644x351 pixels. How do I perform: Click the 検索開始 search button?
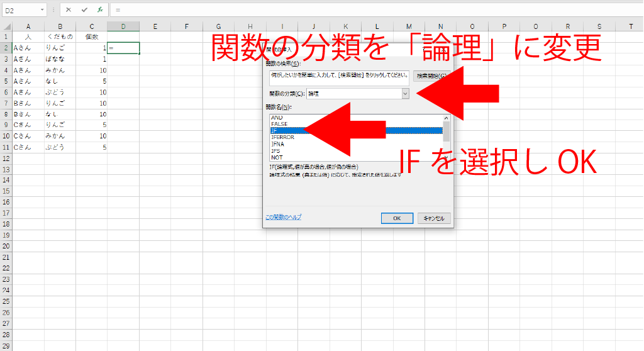click(x=431, y=75)
